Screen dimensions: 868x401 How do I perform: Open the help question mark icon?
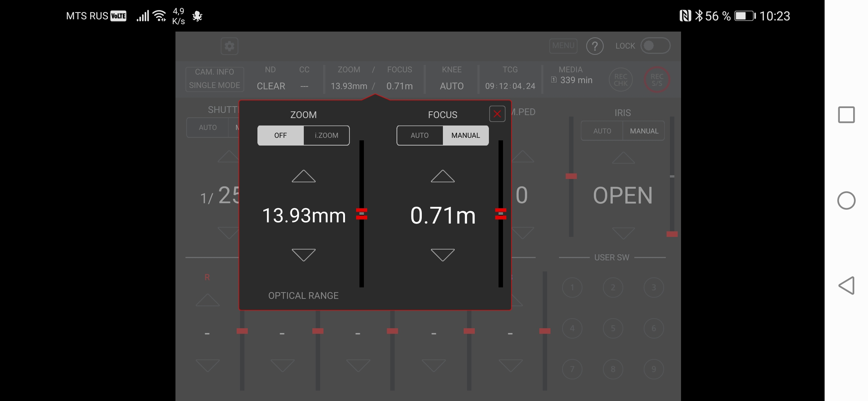pyautogui.click(x=595, y=46)
